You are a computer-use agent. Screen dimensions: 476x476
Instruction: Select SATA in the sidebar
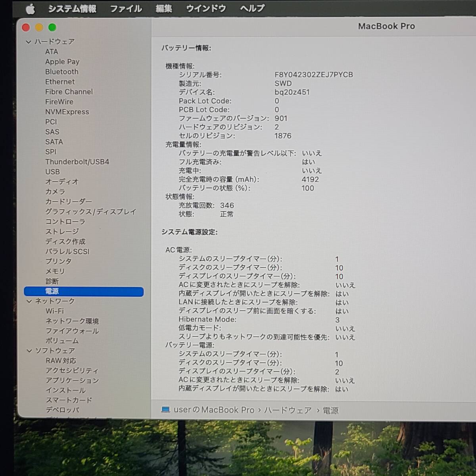click(x=54, y=142)
